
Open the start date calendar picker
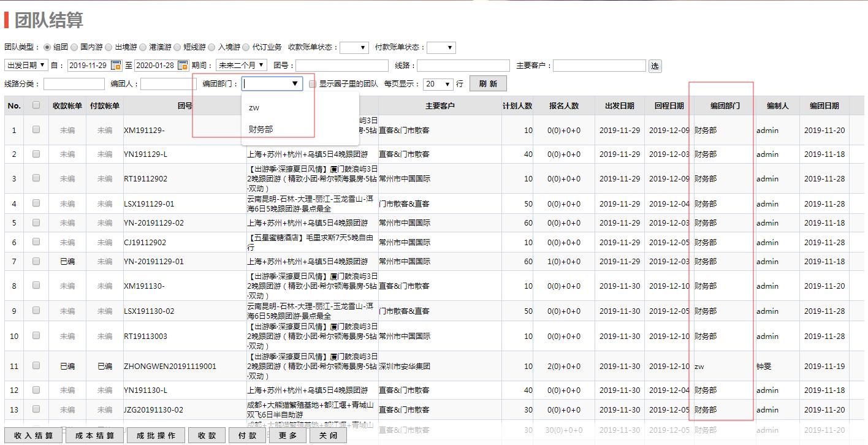pos(116,66)
